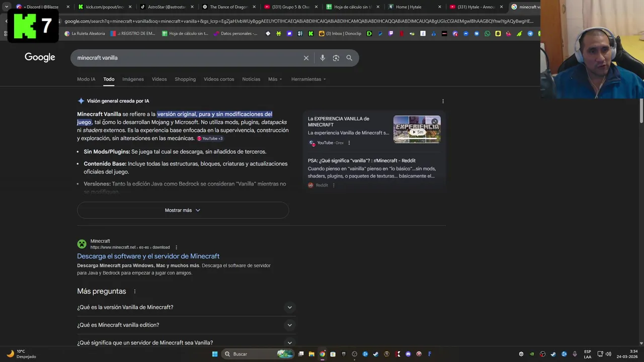This screenshot has width=644, height=362.
Task: Click the NVIDIA tray icon
Action: (532, 354)
